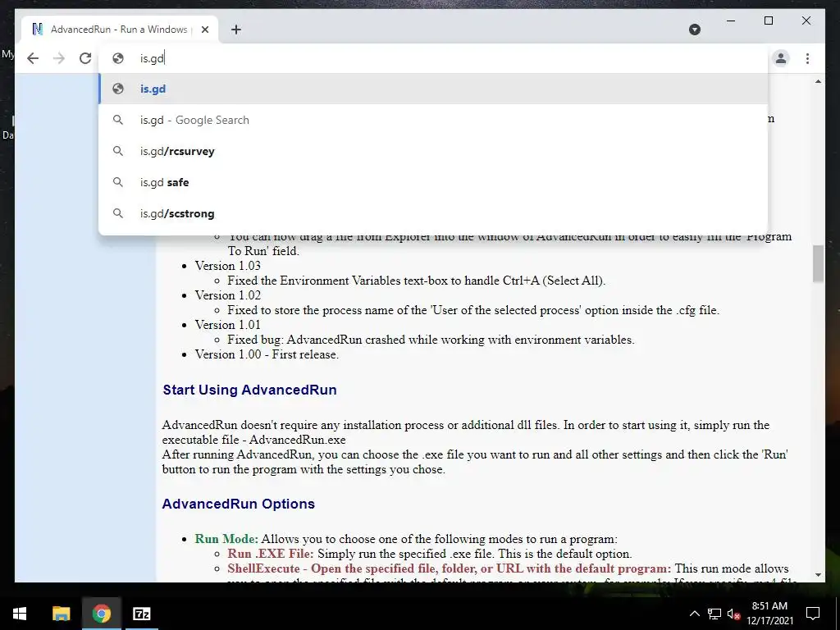The height and width of the screenshot is (630, 840).
Task: Click the address bar containing is.gd
Action: pos(433,58)
